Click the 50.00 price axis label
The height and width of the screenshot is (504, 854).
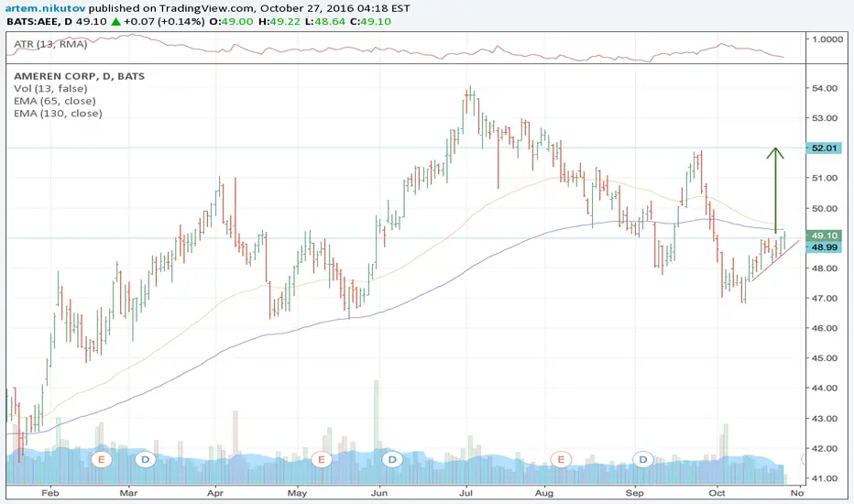pos(825,209)
